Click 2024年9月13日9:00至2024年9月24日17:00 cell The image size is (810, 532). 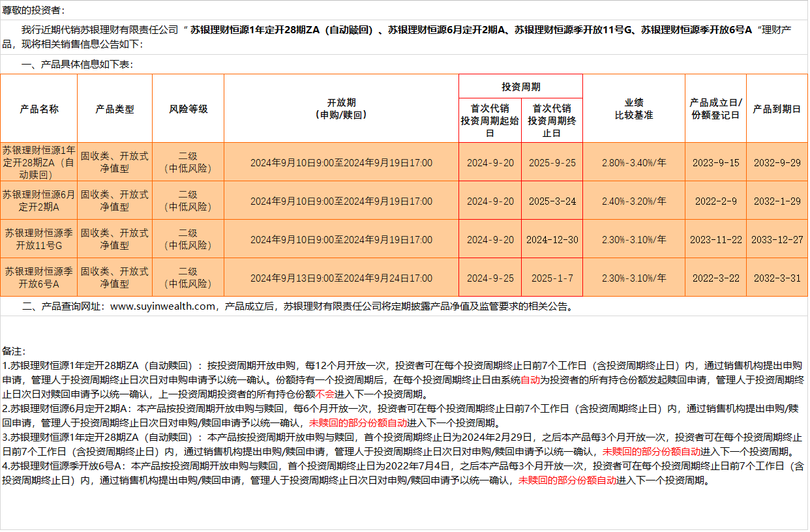[x=341, y=278]
